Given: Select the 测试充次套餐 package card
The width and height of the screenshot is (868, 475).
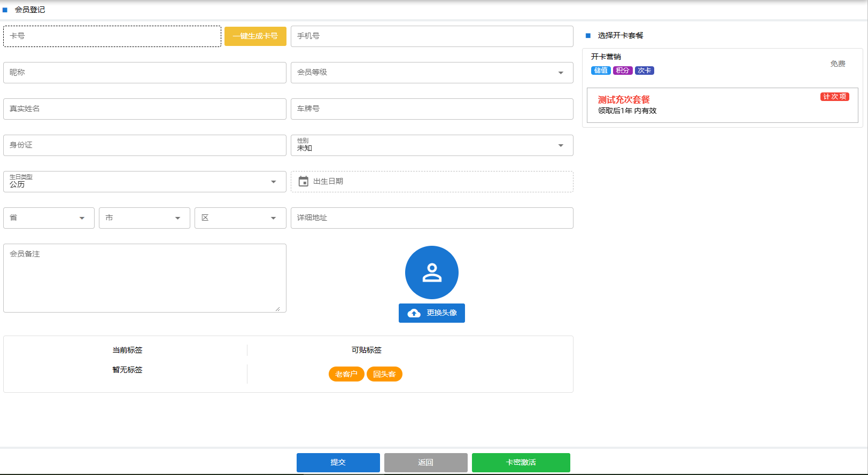Looking at the screenshot, I should coord(723,105).
